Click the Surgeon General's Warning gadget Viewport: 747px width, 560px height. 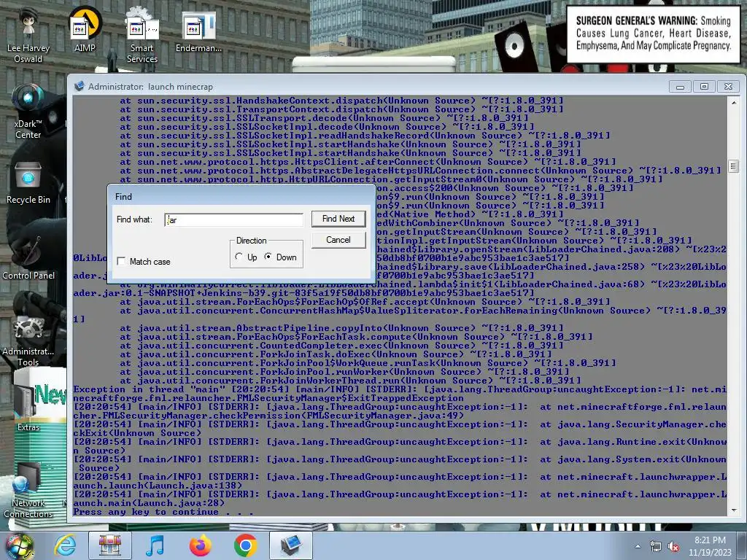(x=653, y=34)
